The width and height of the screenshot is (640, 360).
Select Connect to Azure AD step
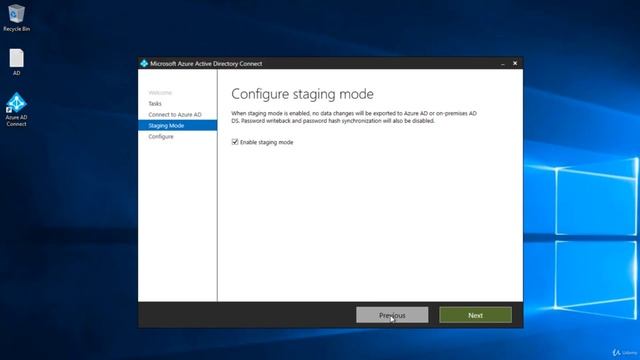(175, 115)
